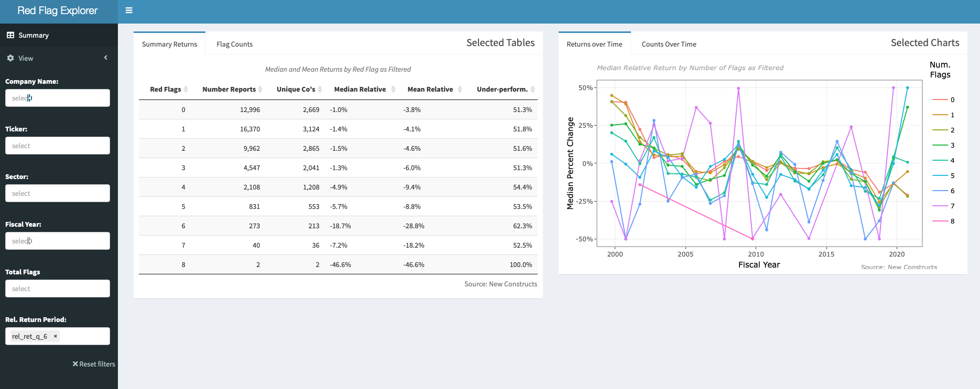Switch to the Flag Counts tab
This screenshot has height=389, width=980.
(234, 45)
